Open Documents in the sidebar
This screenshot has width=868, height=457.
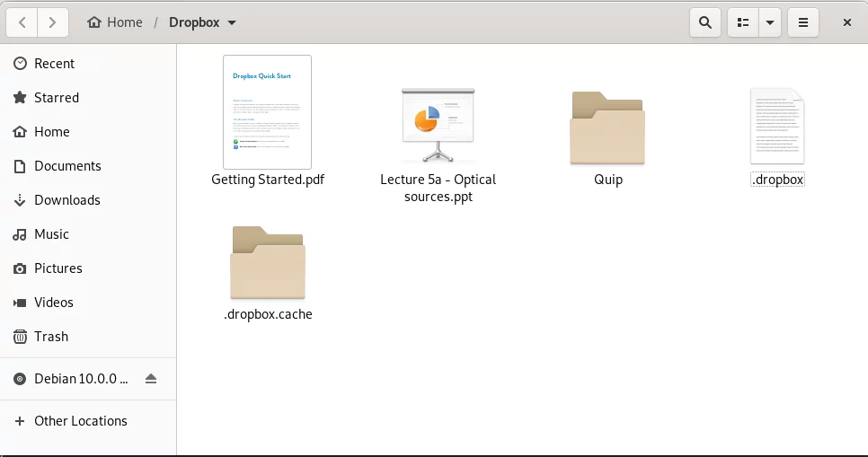88,166
